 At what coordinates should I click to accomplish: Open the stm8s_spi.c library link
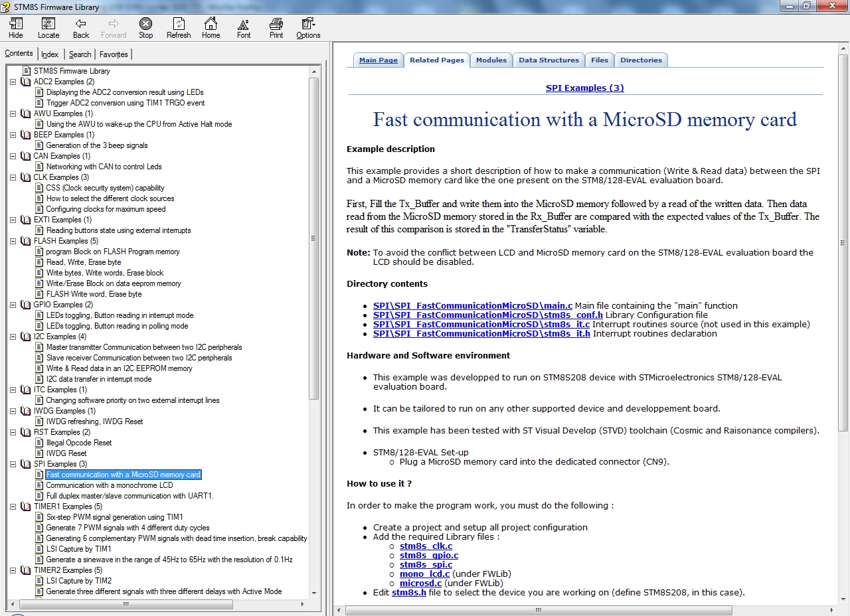[x=426, y=565]
